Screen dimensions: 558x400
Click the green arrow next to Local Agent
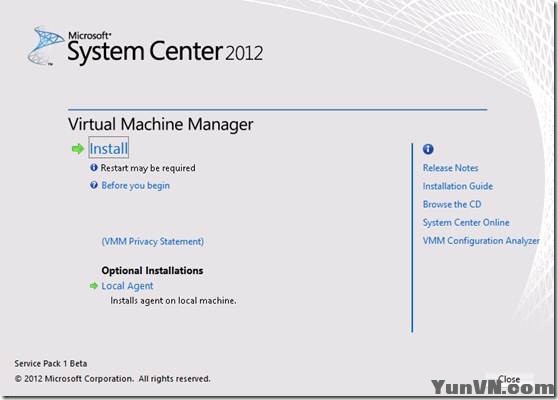[94, 286]
